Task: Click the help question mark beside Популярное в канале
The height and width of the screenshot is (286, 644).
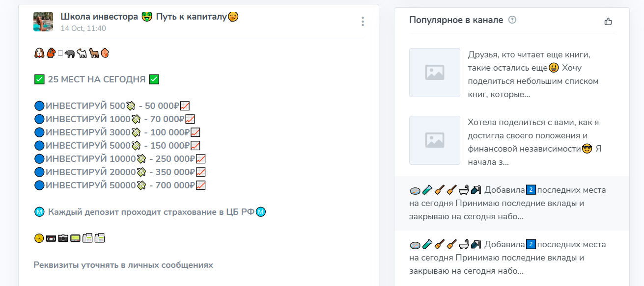Action: (x=512, y=20)
